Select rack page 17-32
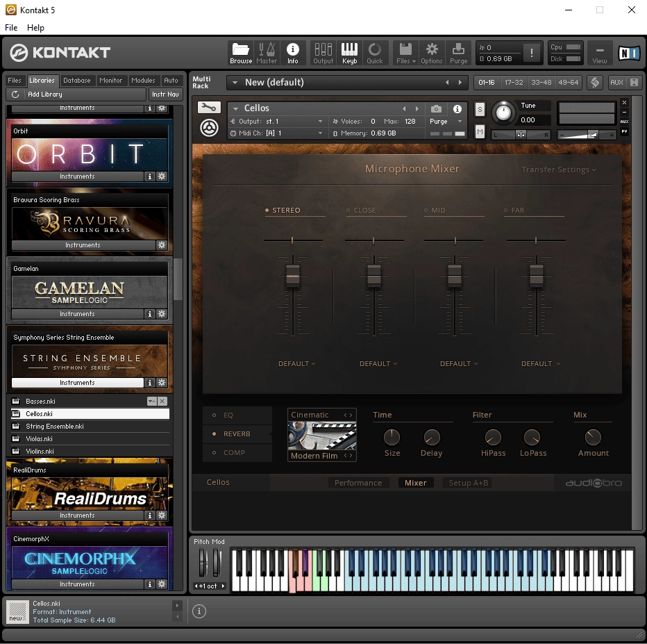Image resolution: width=647 pixels, height=644 pixels. [x=514, y=83]
